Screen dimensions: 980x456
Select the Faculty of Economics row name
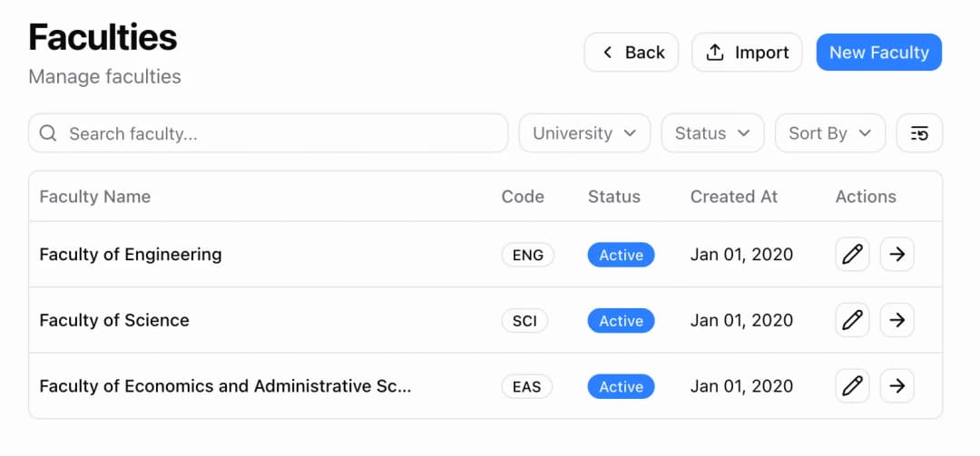[x=225, y=386]
